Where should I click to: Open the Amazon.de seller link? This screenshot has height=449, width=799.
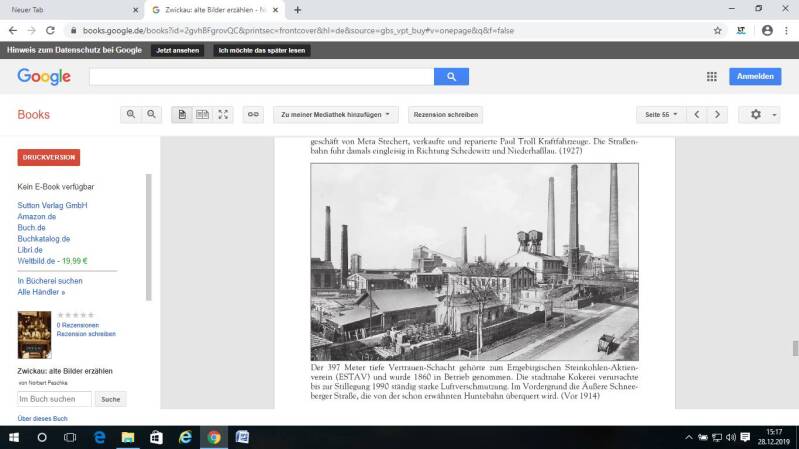(37, 216)
